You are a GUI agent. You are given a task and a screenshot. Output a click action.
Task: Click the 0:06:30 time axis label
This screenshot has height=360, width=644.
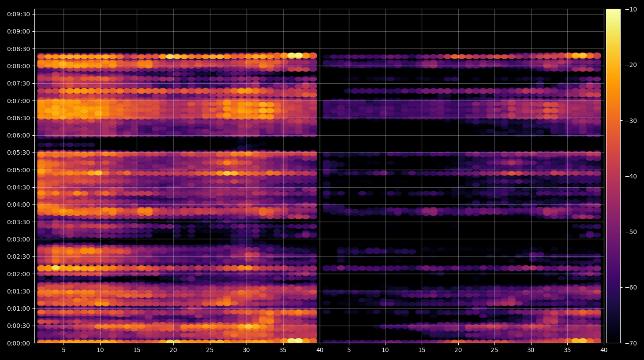coord(19,118)
